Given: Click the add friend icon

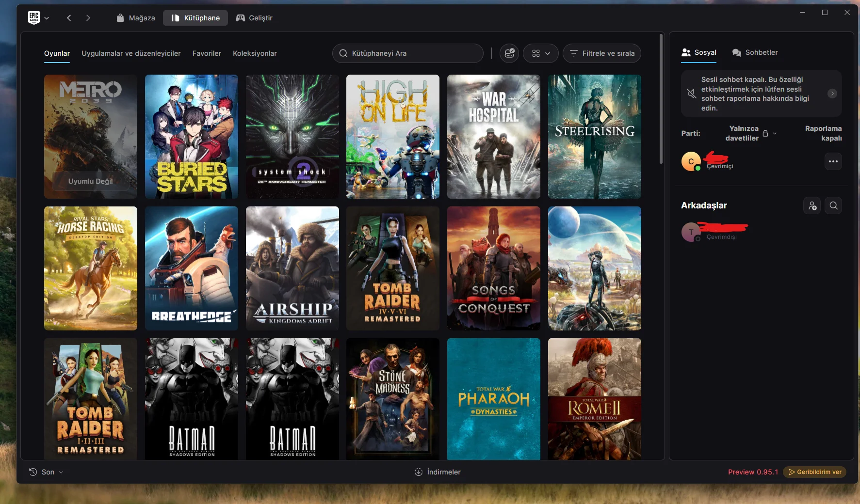Looking at the screenshot, I should click(x=812, y=205).
